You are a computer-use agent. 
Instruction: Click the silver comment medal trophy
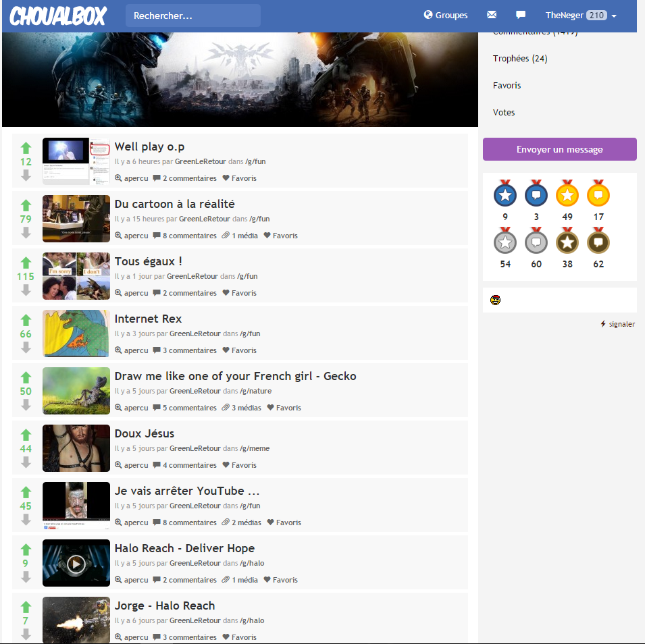(x=536, y=242)
